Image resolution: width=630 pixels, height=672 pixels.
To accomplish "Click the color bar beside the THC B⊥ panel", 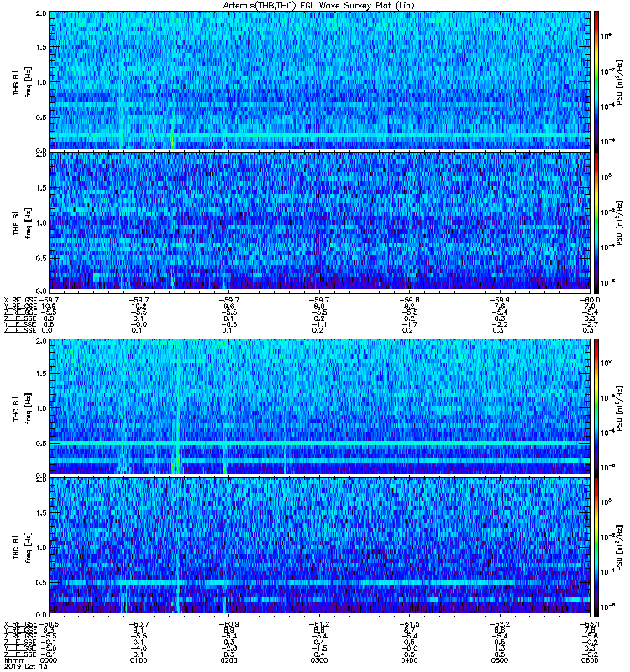I will pyautogui.click(x=596, y=407).
